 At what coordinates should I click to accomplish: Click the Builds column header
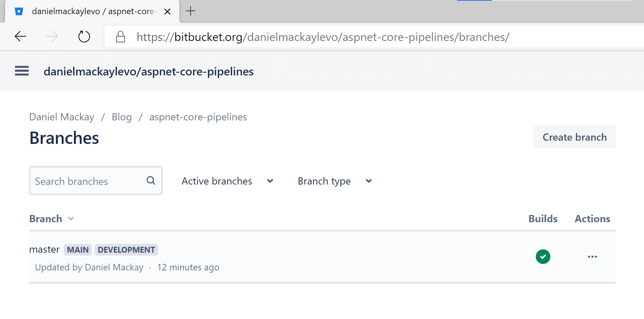pos(543,219)
